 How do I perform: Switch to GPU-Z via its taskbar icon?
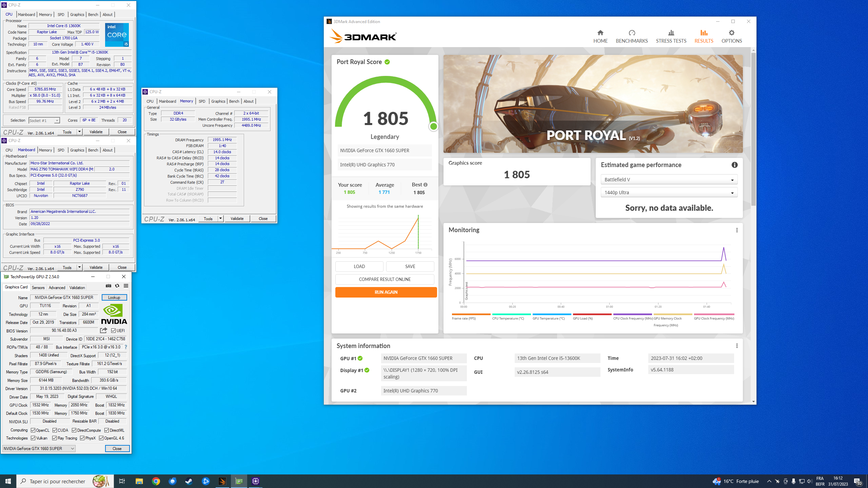tap(239, 481)
